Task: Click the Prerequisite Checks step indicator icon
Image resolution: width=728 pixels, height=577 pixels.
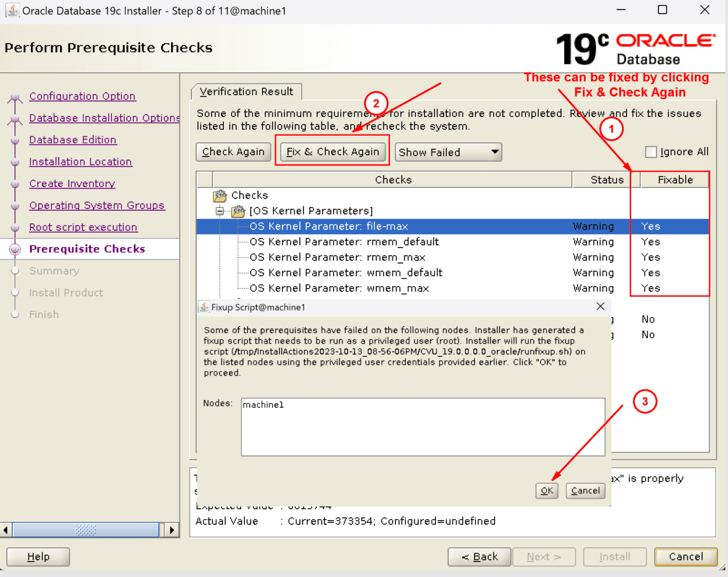Action: tap(15, 249)
